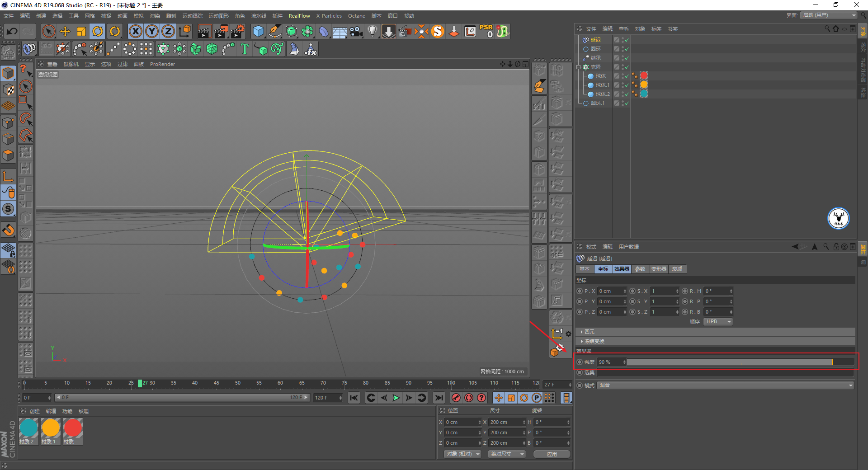
Task: Click the 应用 apply button
Action: pos(552,454)
